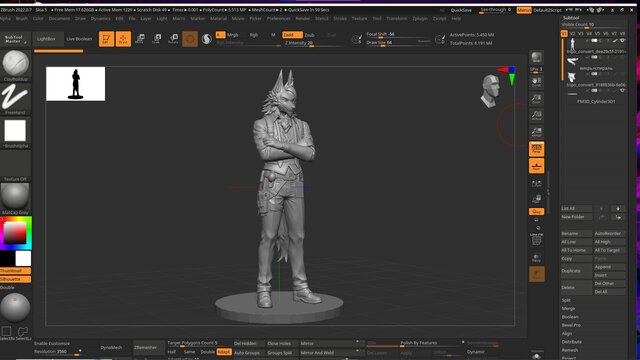Click the AAHalf icon
This screenshot has width=640, height=360.
[x=536, y=132]
